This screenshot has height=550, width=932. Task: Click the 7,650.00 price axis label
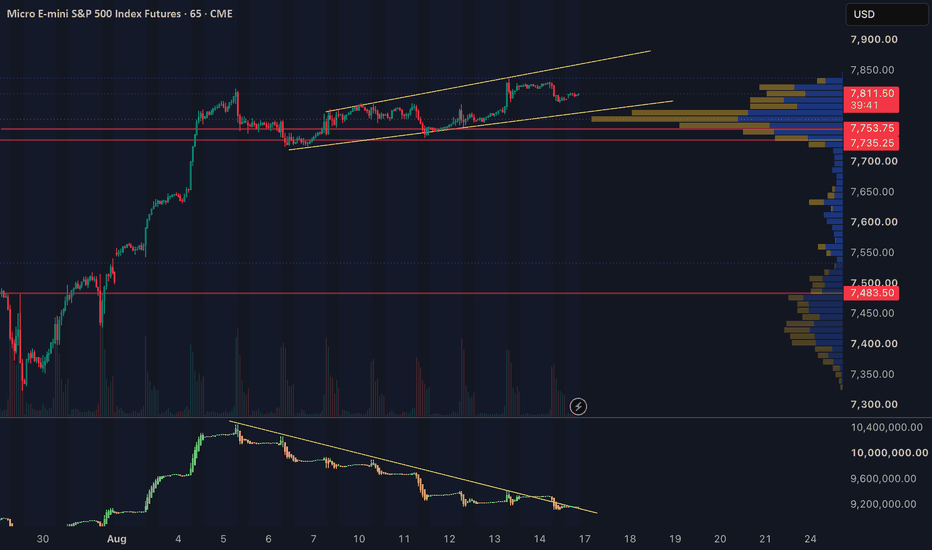[872, 192]
